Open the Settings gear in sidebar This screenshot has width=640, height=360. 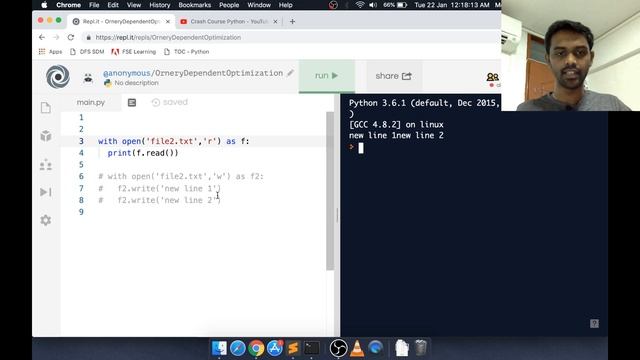[x=46, y=220]
